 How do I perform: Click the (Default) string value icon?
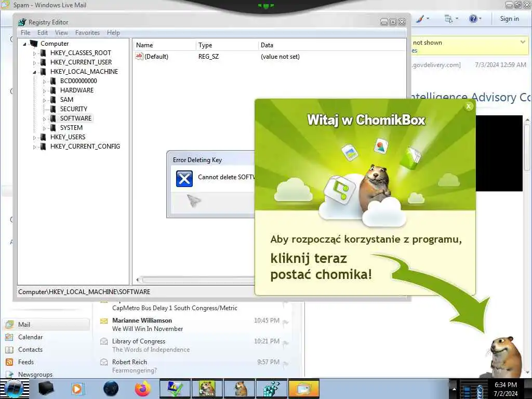[139, 56]
